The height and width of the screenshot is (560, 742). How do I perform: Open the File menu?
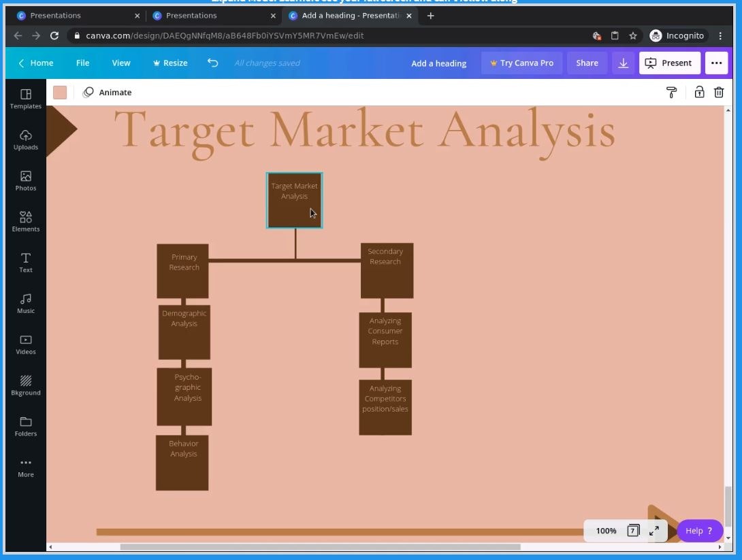point(82,63)
